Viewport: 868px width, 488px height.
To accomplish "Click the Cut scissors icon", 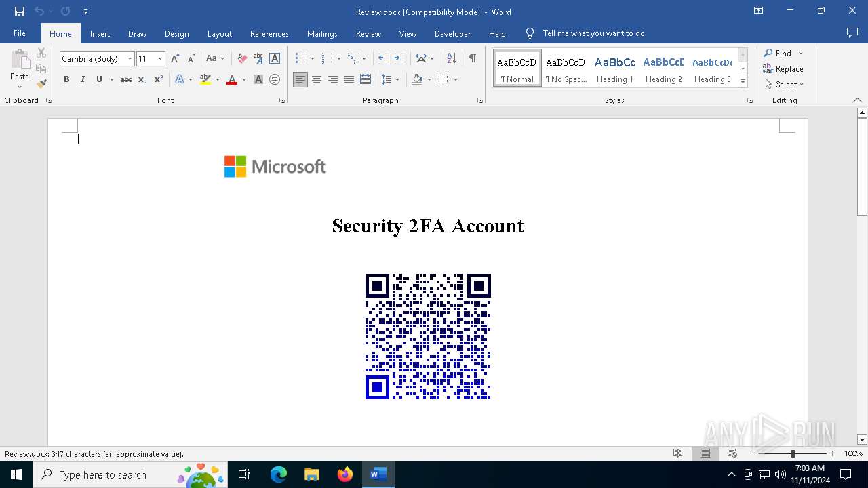I will (41, 53).
